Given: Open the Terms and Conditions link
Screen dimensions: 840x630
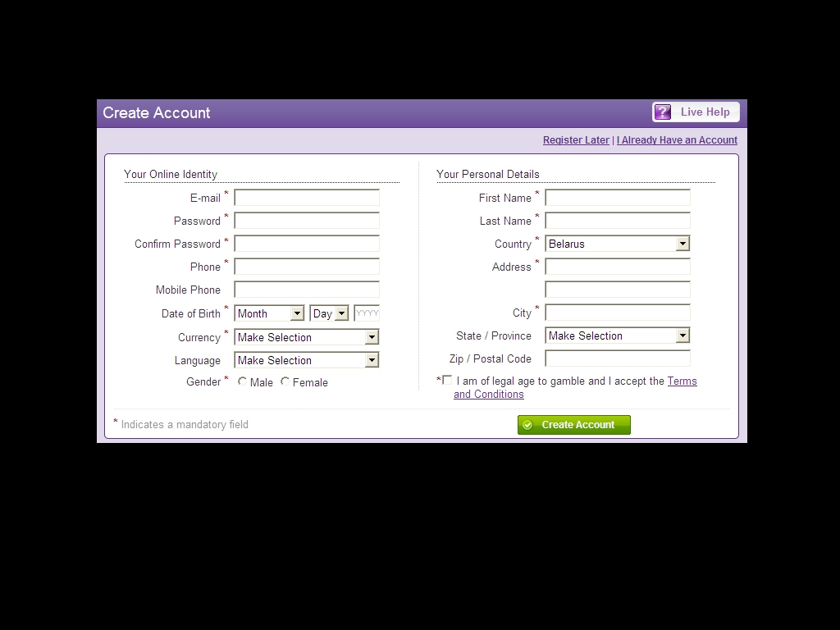Looking at the screenshot, I should (x=682, y=381).
